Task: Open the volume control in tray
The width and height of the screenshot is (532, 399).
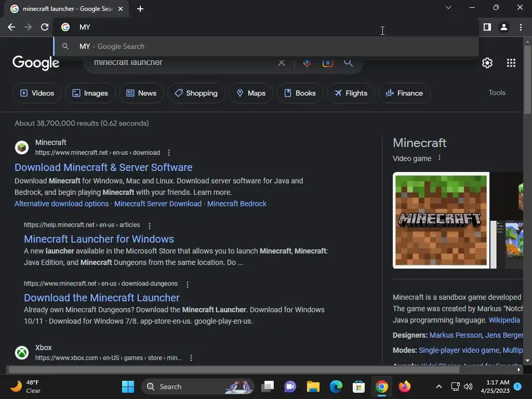Action: 468,387
